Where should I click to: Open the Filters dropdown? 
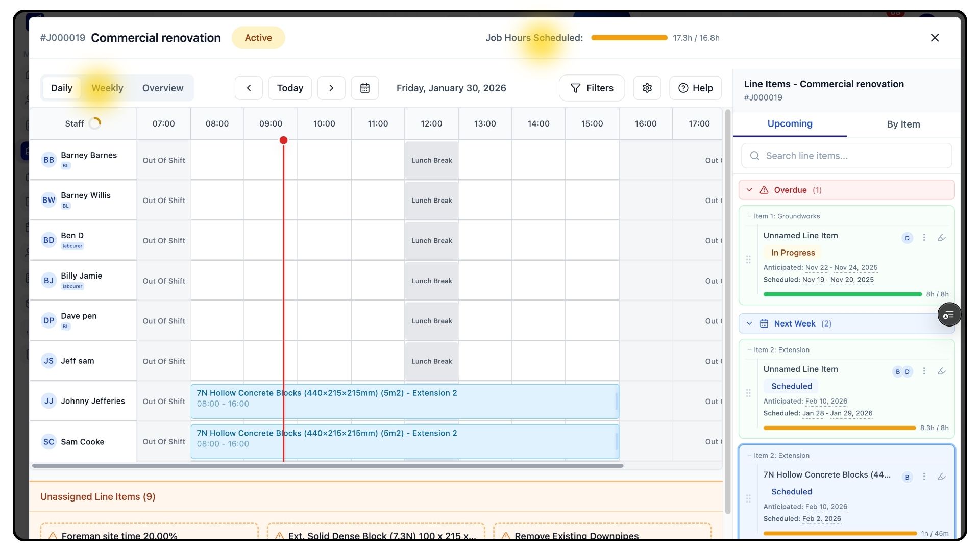pyautogui.click(x=592, y=88)
